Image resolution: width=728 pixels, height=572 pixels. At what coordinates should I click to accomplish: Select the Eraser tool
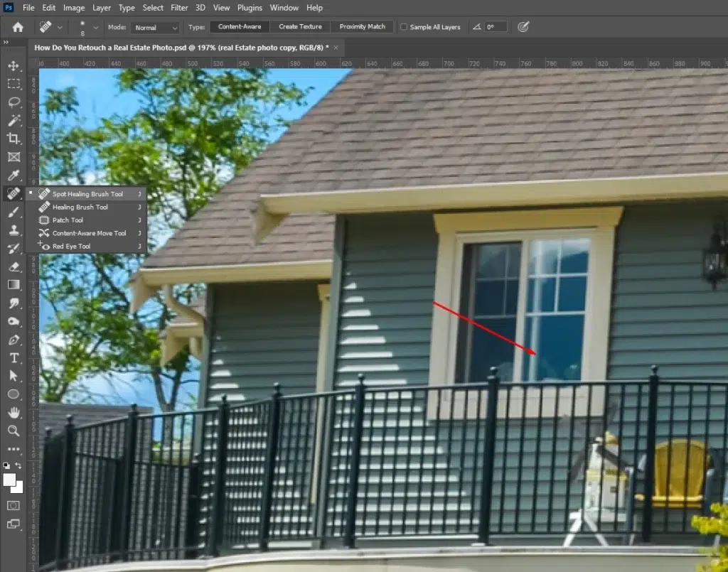click(x=13, y=266)
